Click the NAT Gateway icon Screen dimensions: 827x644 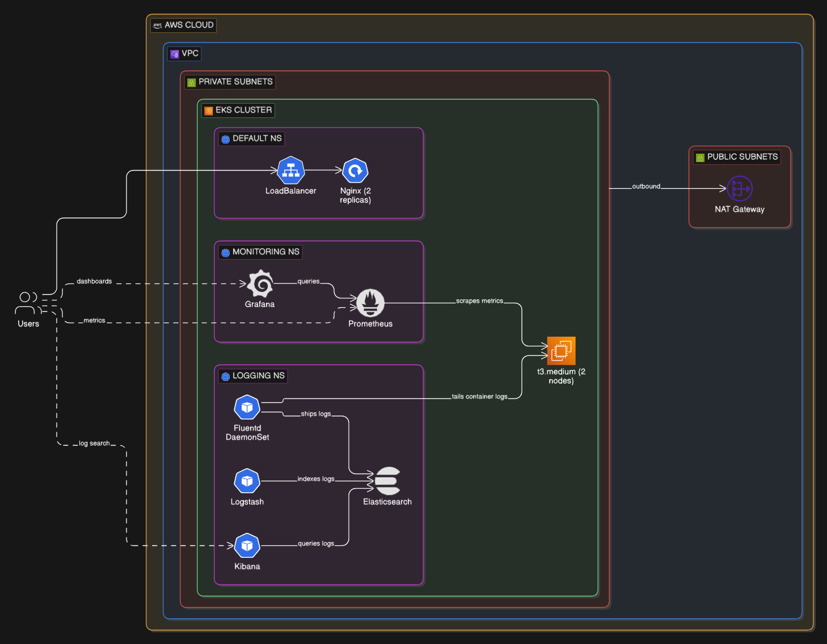click(740, 188)
